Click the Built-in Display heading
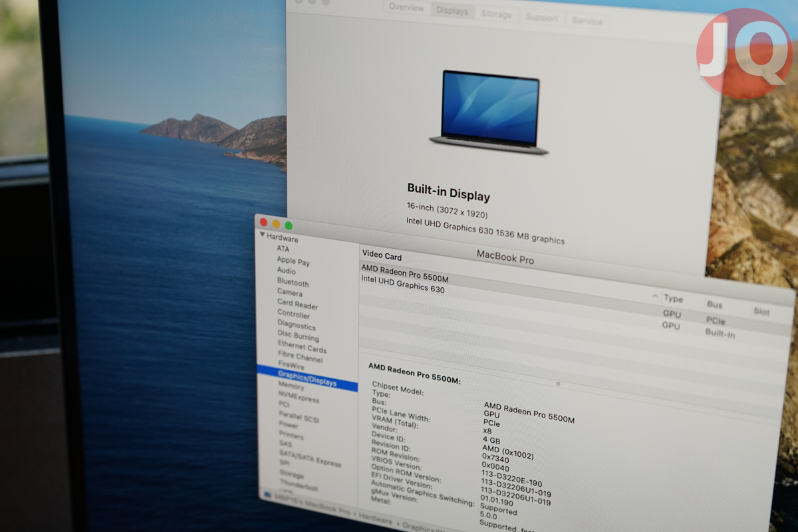Image resolution: width=798 pixels, height=532 pixels. 448,193
